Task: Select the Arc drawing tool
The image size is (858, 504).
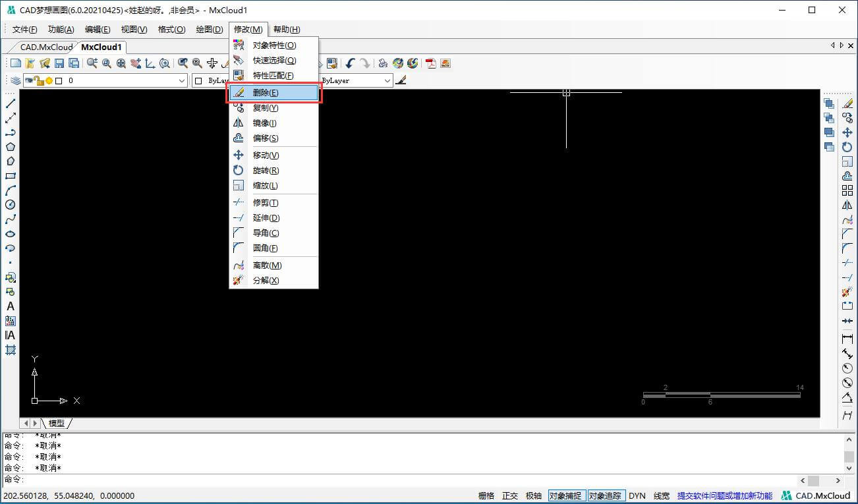Action: 11,190
